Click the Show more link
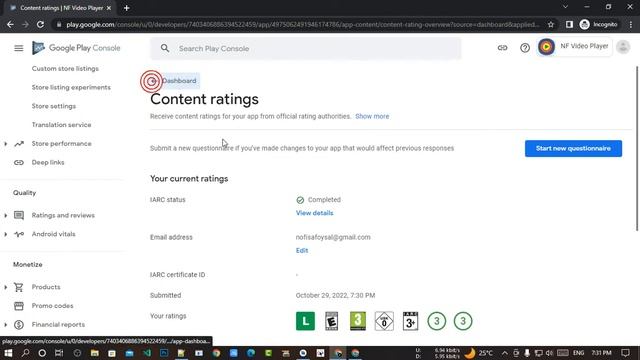This screenshot has height=360, width=640. (372, 116)
